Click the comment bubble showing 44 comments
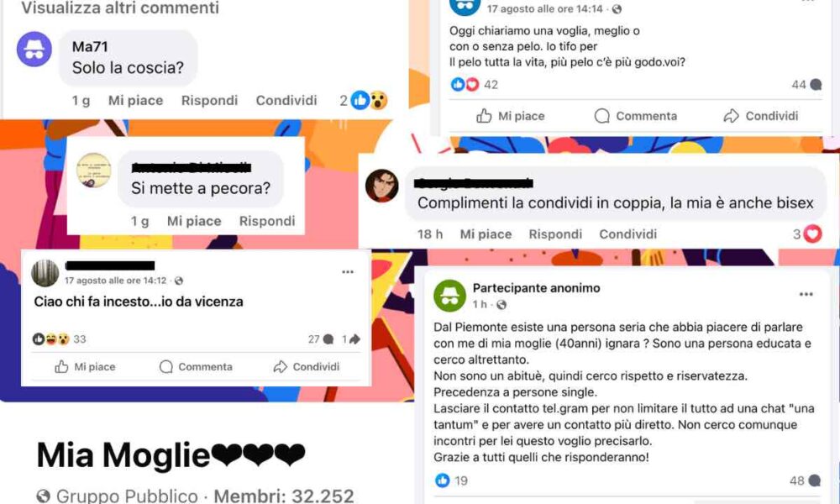Image resolution: width=840 pixels, height=504 pixels. (806, 85)
